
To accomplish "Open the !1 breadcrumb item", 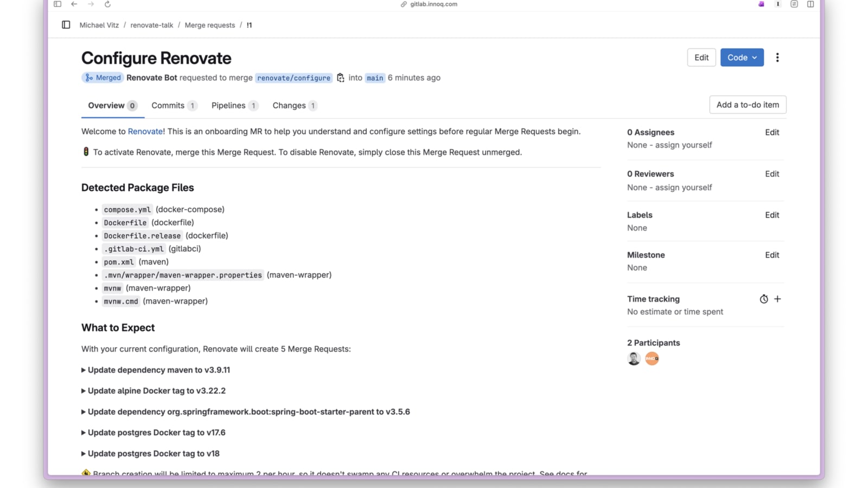I will [x=249, y=25].
